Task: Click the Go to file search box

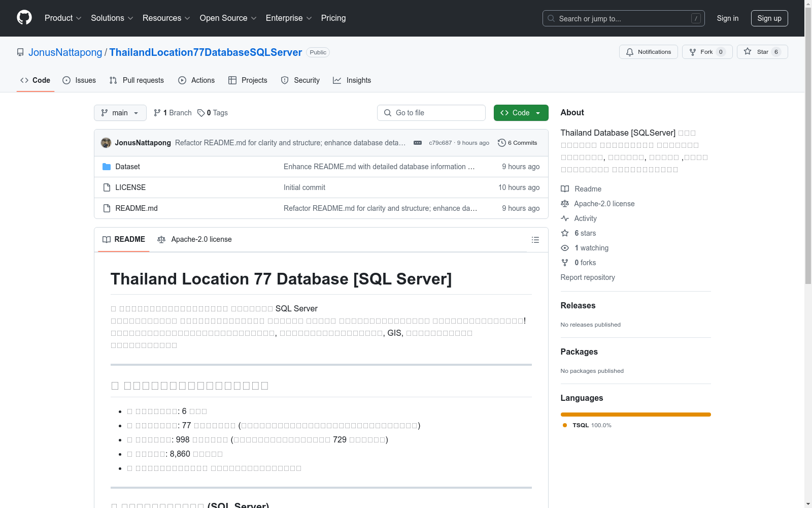Action: [x=431, y=113]
